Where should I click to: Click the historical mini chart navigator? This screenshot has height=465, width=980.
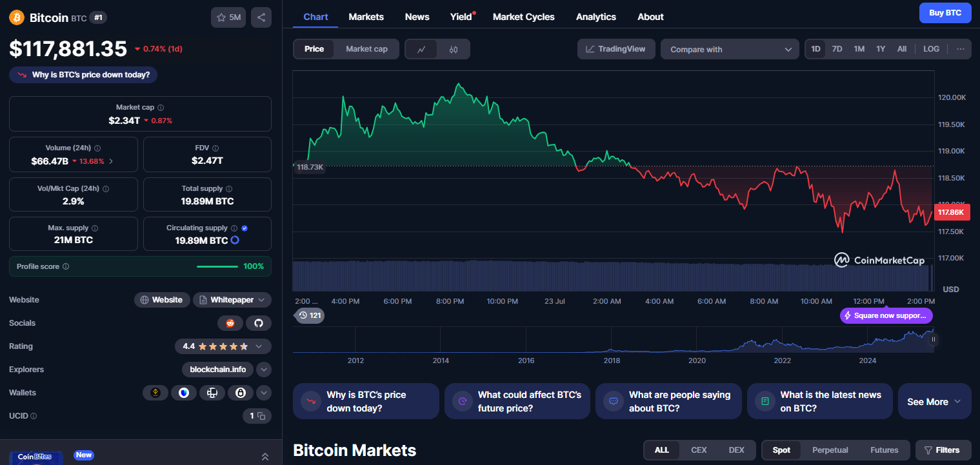(613, 339)
